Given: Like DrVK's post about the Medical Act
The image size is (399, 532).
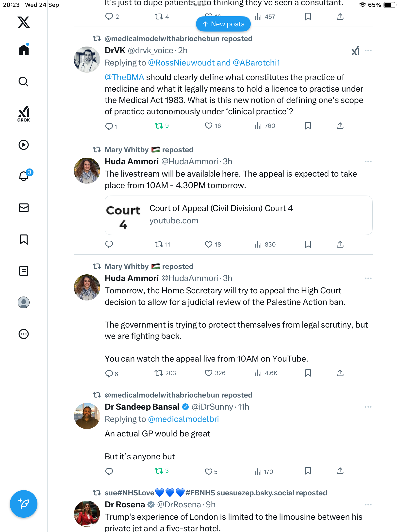Looking at the screenshot, I should tap(209, 126).
